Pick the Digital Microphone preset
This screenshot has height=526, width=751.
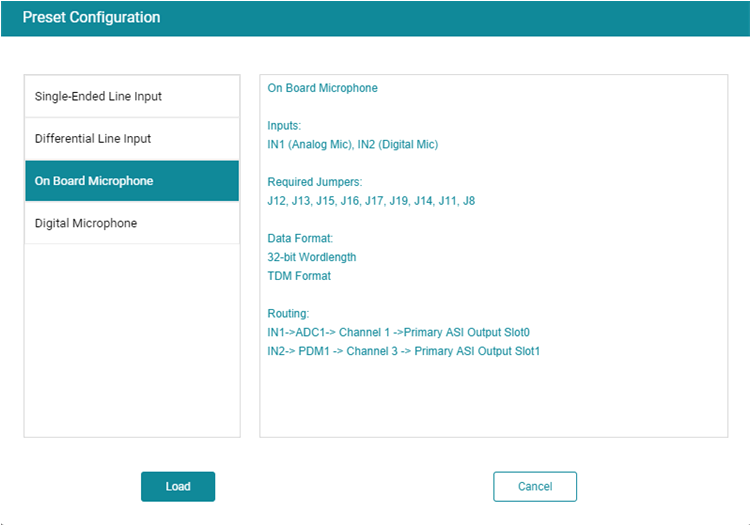[x=85, y=223]
